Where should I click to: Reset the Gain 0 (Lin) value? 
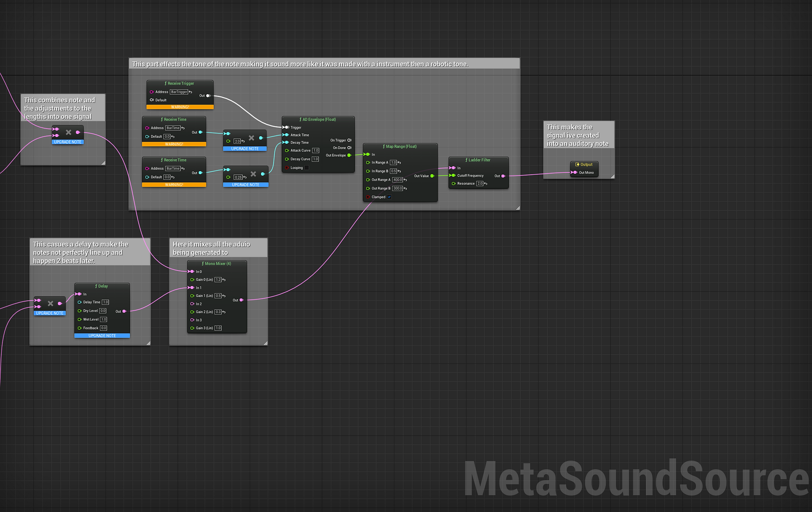(224, 280)
